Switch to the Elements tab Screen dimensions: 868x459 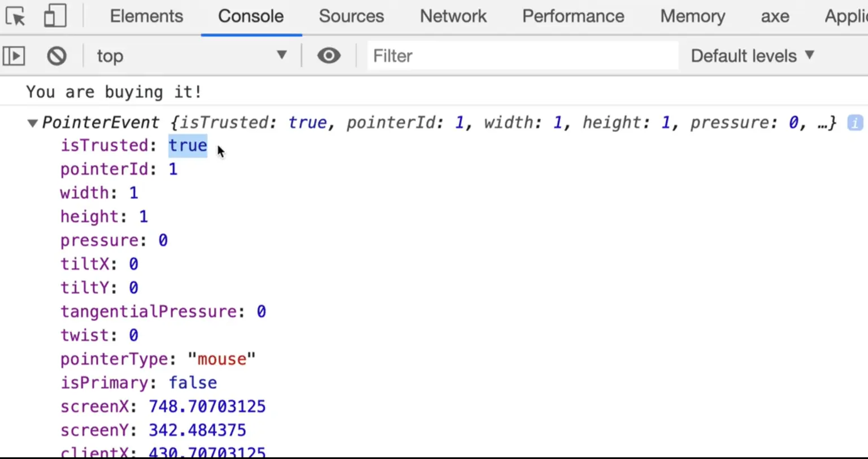[x=146, y=16]
